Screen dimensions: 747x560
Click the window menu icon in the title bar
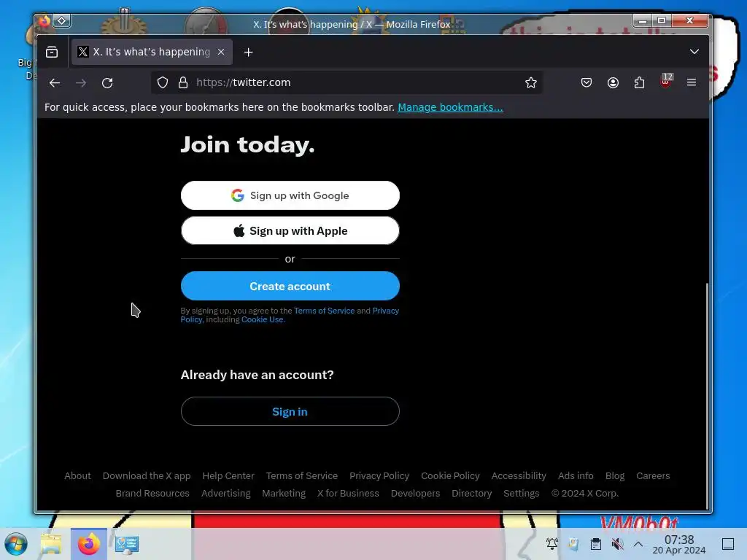[44, 21]
